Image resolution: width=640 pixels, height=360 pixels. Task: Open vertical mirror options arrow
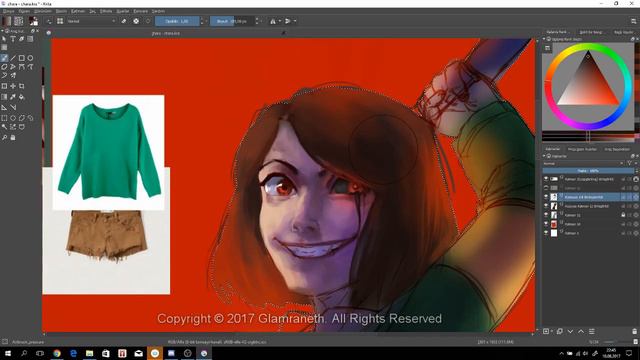[295, 21]
